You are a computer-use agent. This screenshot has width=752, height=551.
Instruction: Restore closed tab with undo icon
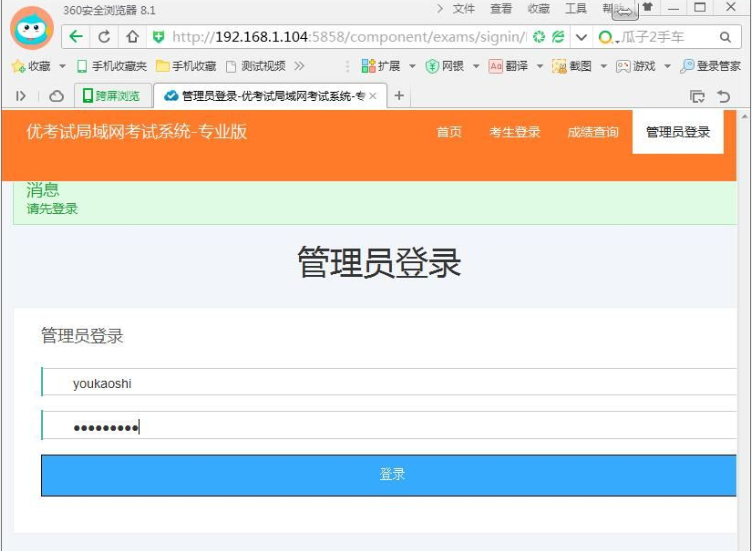724,97
